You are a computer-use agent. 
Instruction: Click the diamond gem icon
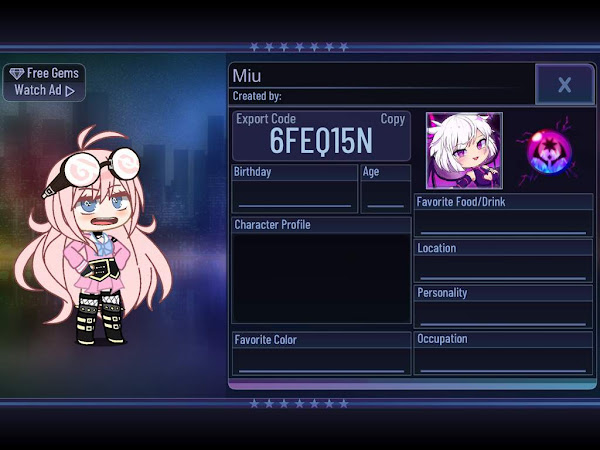click(16, 73)
